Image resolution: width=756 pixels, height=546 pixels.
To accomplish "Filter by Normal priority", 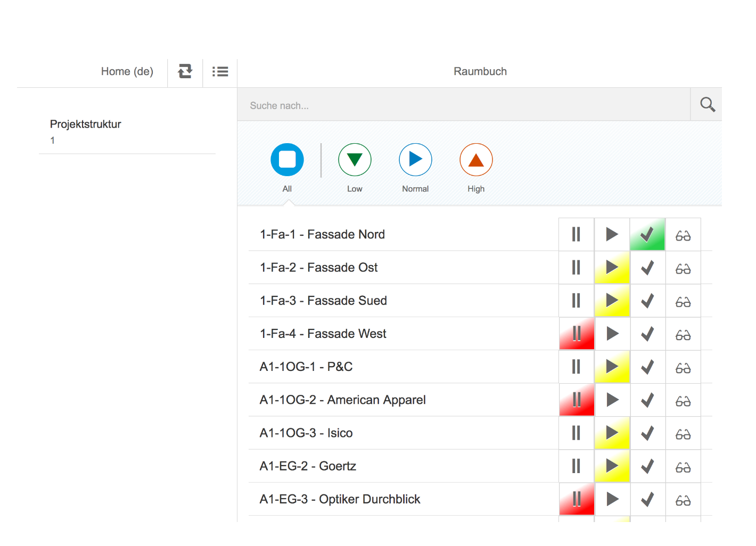I will [415, 160].
